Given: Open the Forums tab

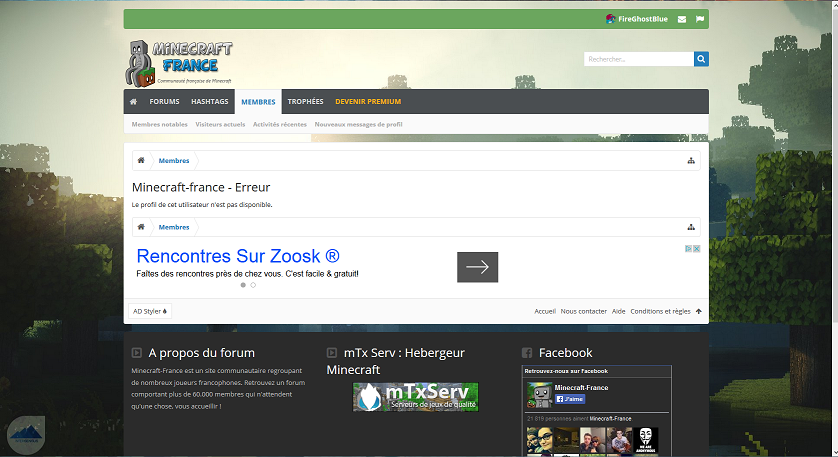Looking at the screenshot, I should [164, 102].
